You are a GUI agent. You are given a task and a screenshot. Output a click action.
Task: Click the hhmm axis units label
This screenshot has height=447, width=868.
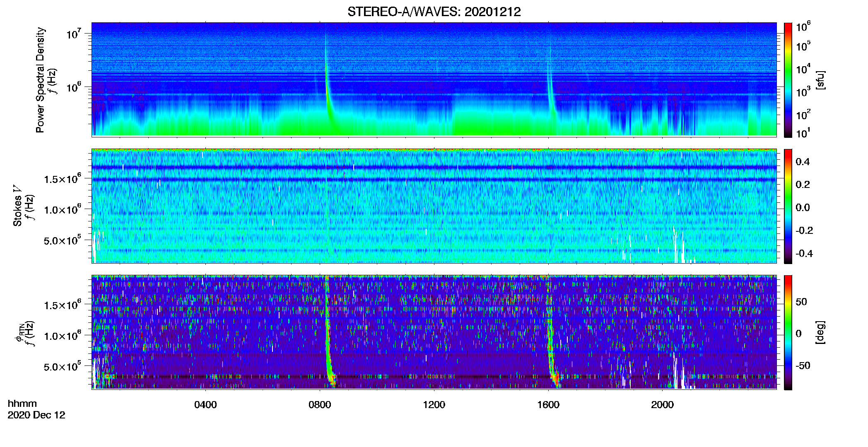pyautogui.click(x=22, y=404)
